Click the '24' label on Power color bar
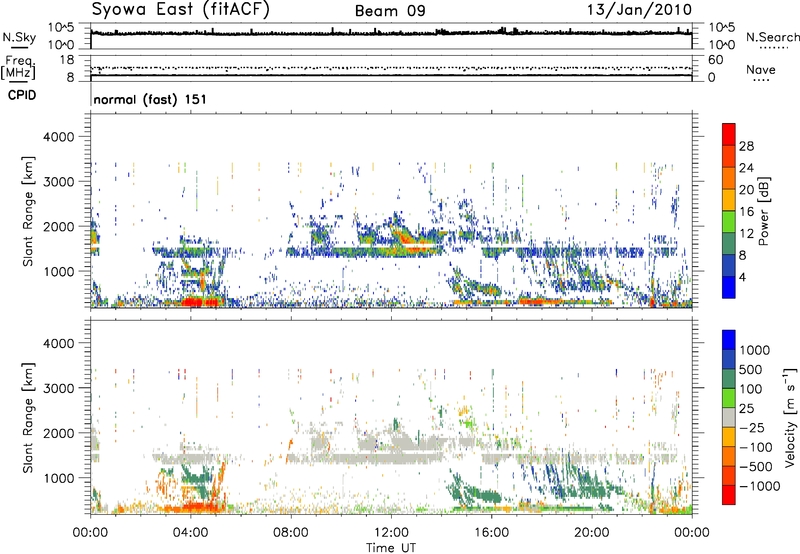Viewport: 800px width, 554px height. click(x=746, y=168)
